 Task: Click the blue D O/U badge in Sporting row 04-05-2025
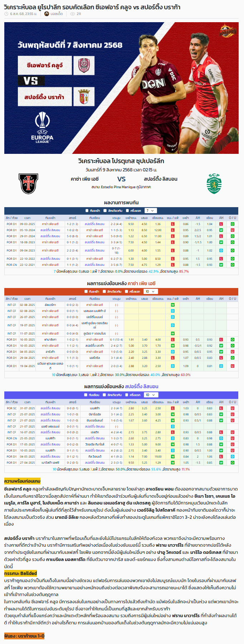233,457
